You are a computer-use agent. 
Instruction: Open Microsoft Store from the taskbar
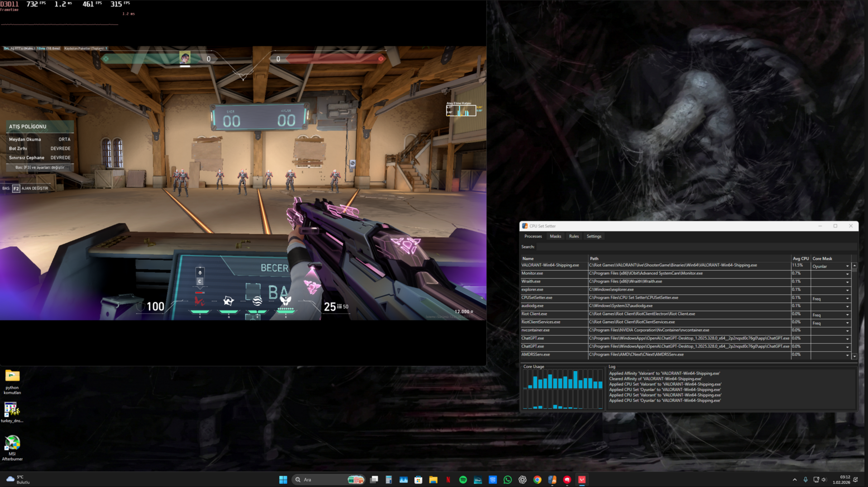tap(418, 480)
